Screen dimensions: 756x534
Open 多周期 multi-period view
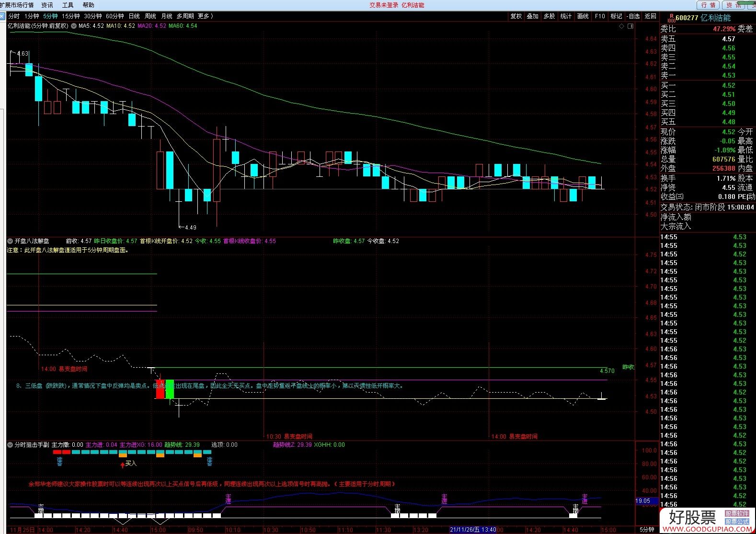click(x=185, y=16)
